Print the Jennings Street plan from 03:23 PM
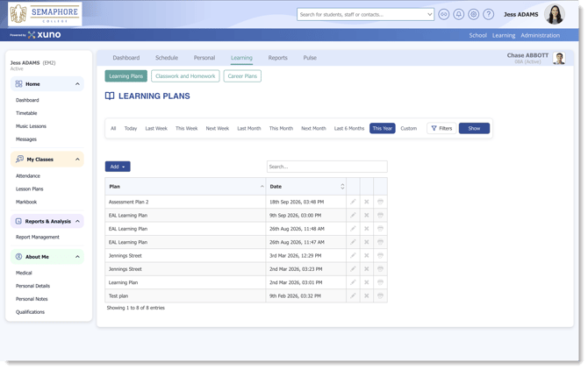Viewport: 588px width, 370px height. tap(380, 269)
